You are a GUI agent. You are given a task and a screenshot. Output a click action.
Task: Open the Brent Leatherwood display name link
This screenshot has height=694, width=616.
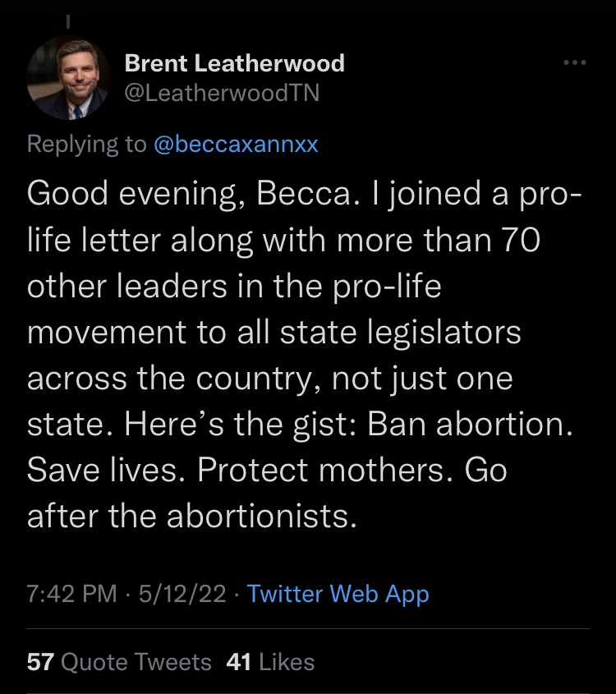point(234,63)
